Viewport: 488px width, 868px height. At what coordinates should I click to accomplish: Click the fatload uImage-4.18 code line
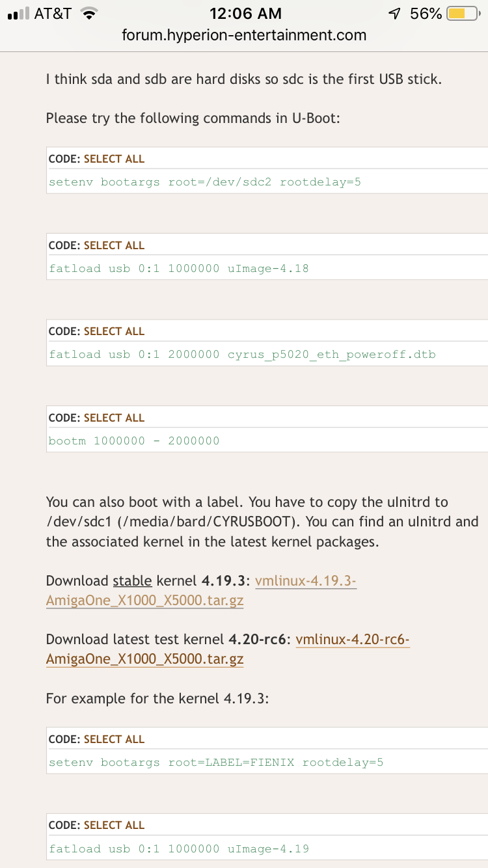tap(179, 268)
